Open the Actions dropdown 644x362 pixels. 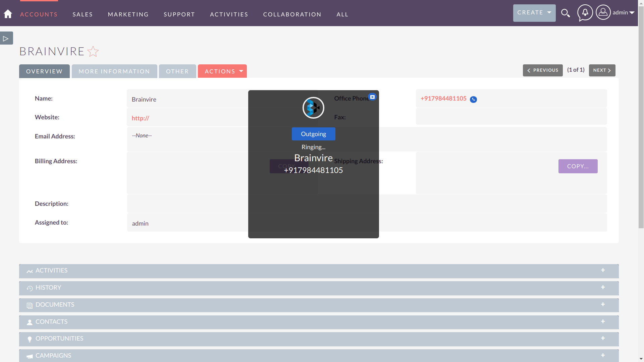coord(222,71)
